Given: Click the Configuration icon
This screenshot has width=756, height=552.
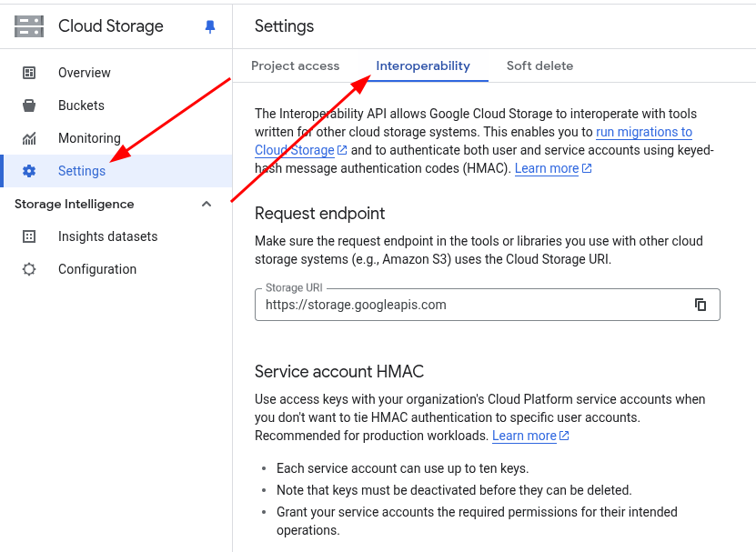Looking at the screenshot, I should tap(30, 268).
